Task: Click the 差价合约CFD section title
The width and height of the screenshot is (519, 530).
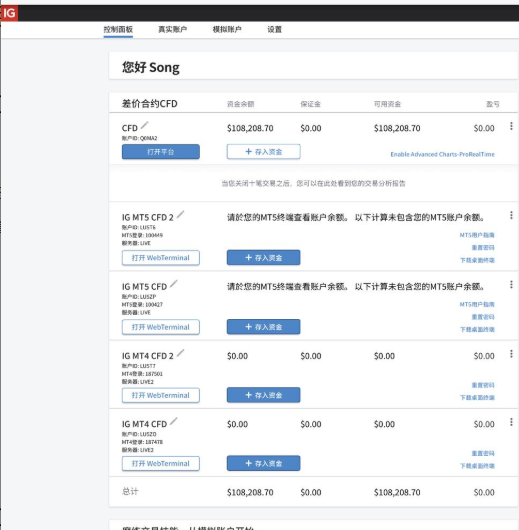Action: pyautogui.click(x=149, y=104)
